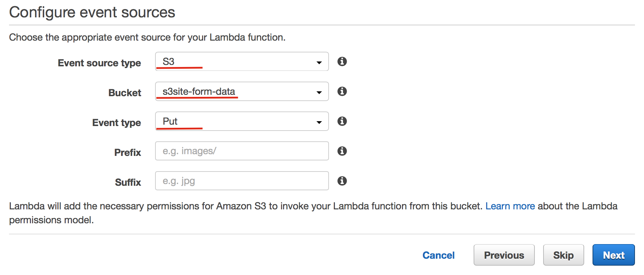The width and height of the screenshot is (644, 275).
Task: Click info icon next to Prefix field
Action: coord(342,151)
